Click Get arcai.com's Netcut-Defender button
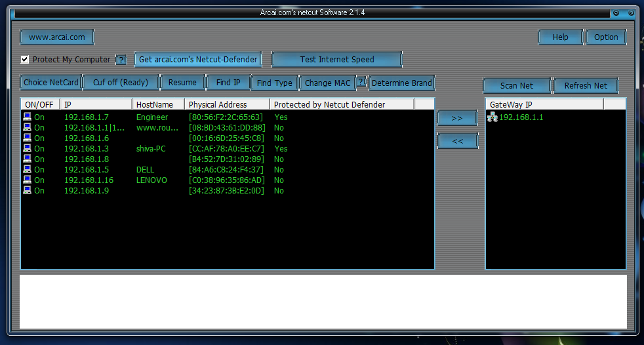Image resolution: width=644 pixels, height=345 pixels. (x=198, y=60)
